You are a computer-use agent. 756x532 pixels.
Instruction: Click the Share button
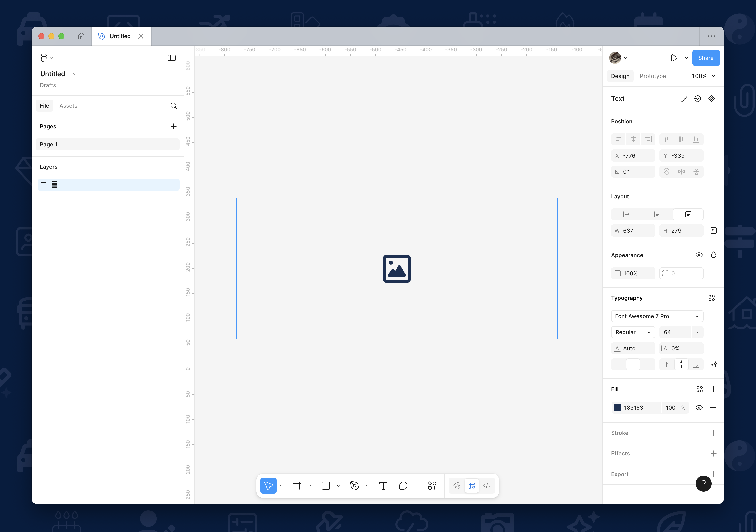[706, 58]
